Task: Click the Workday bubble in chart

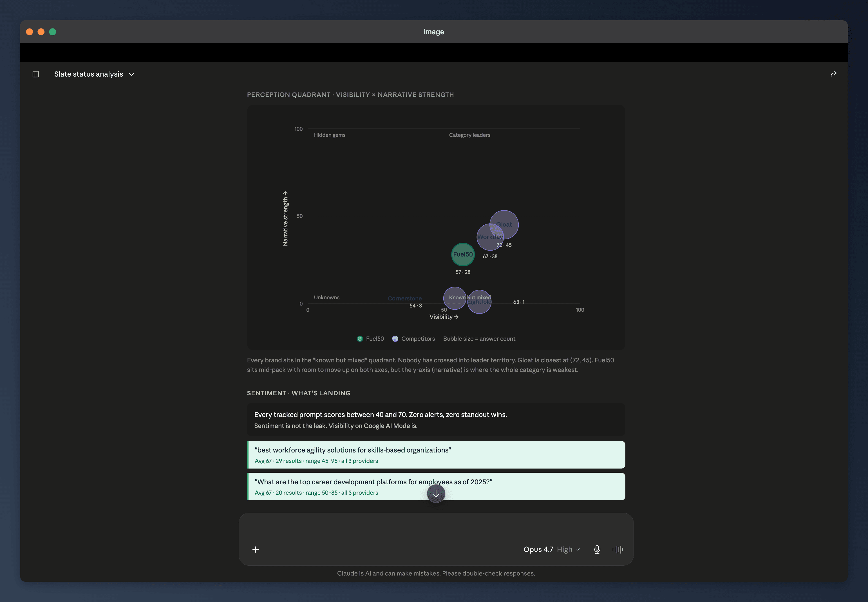Action: 490,237
